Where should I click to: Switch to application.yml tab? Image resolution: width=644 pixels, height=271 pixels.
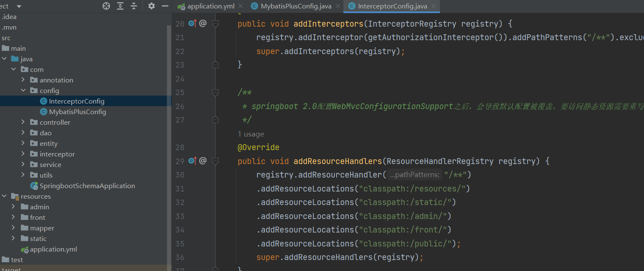point(211,6)
